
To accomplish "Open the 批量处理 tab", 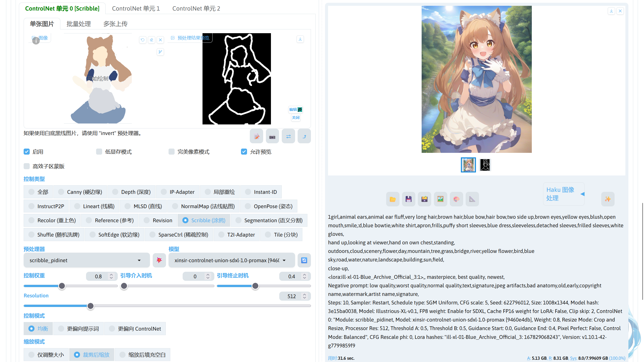I will pyautogui.click(x=78, y=24).
